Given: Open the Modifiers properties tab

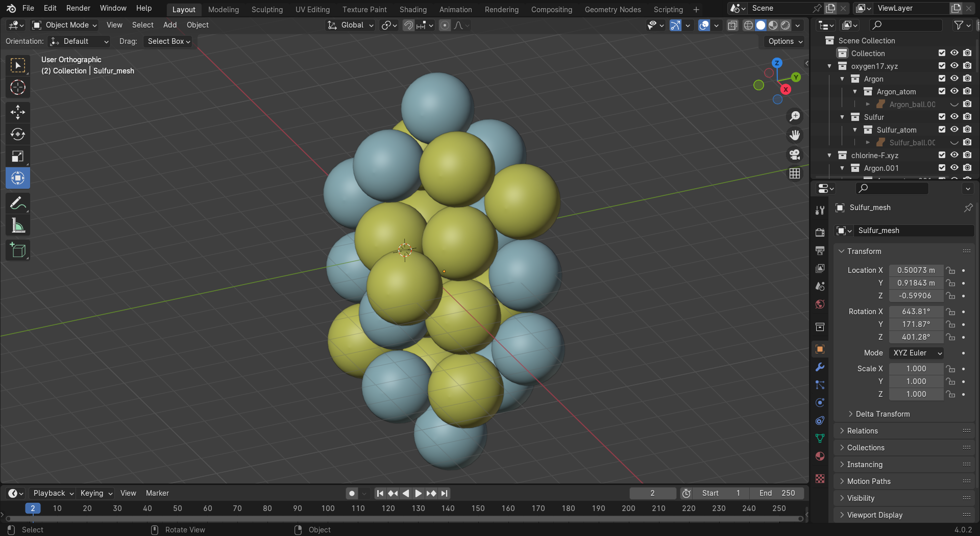Looking at the screenshot, I should tap(820, 367).
